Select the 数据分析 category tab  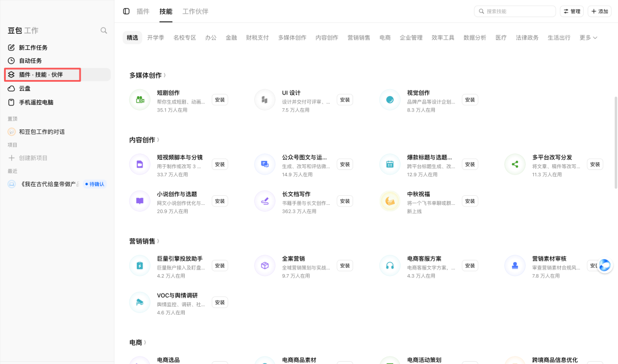tap(474, 37)
